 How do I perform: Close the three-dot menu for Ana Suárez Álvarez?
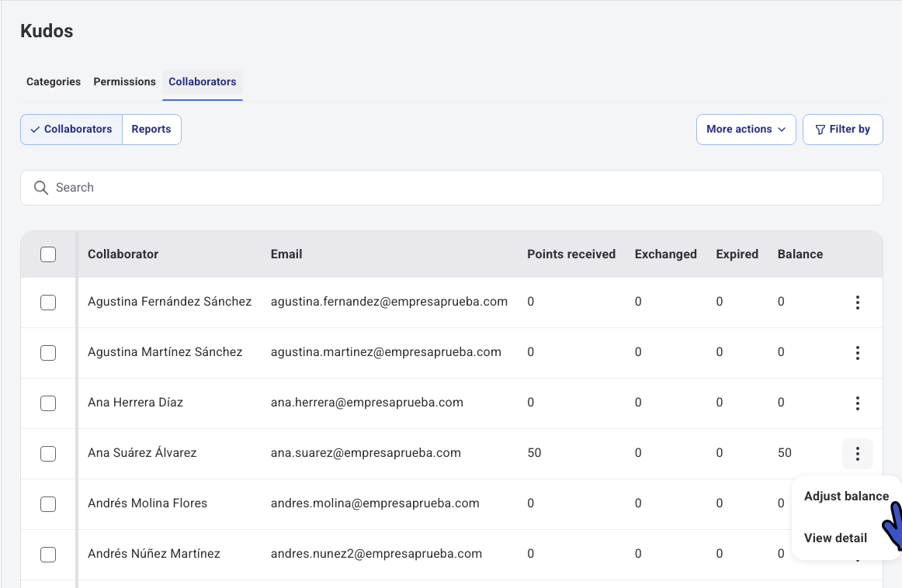point(857,454)
